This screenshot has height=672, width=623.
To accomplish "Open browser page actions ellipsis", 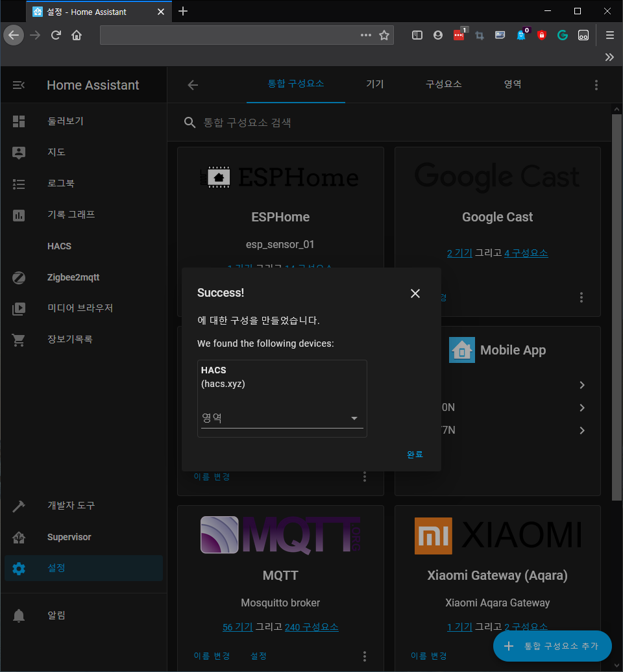I will pos(366,35).
